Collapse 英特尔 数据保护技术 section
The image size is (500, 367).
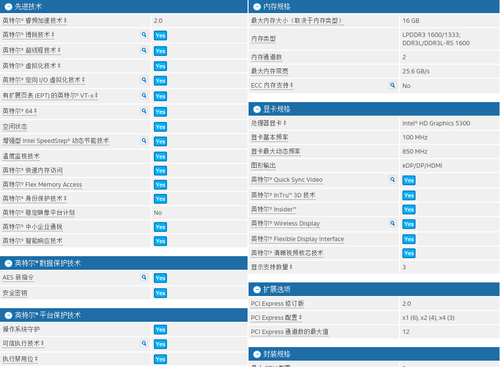(x=8, y=264)
